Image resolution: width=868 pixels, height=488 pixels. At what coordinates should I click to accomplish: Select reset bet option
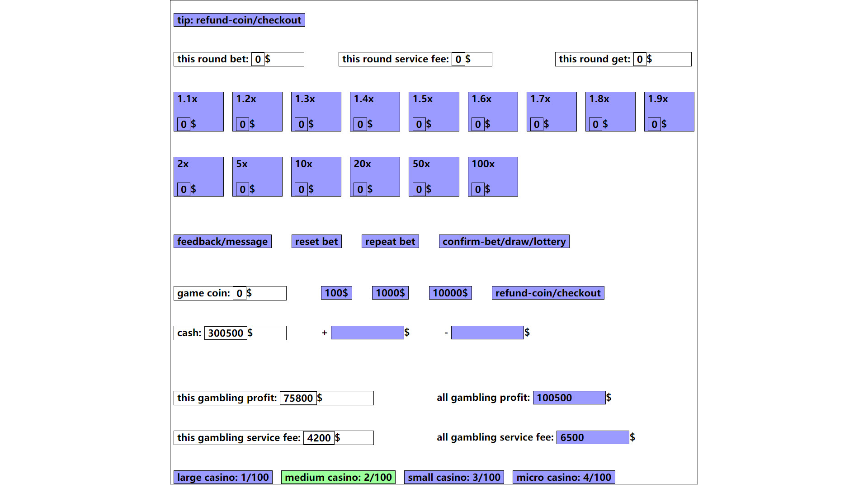316,241
